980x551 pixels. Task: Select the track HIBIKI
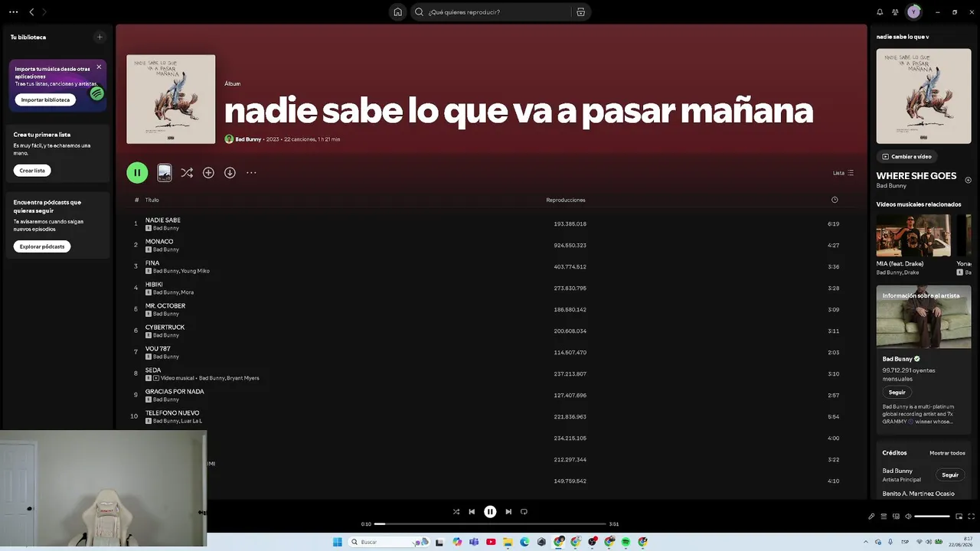(154, 285)
